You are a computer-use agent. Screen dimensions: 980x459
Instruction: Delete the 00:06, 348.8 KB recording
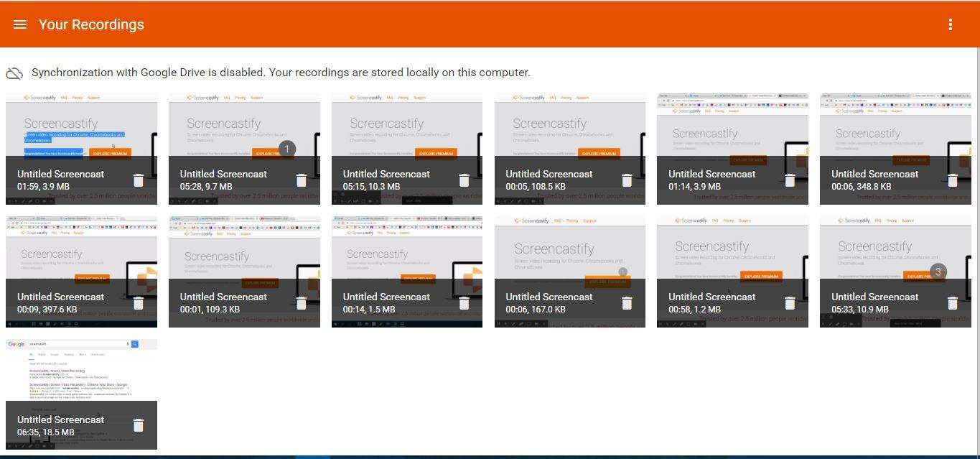953,180
